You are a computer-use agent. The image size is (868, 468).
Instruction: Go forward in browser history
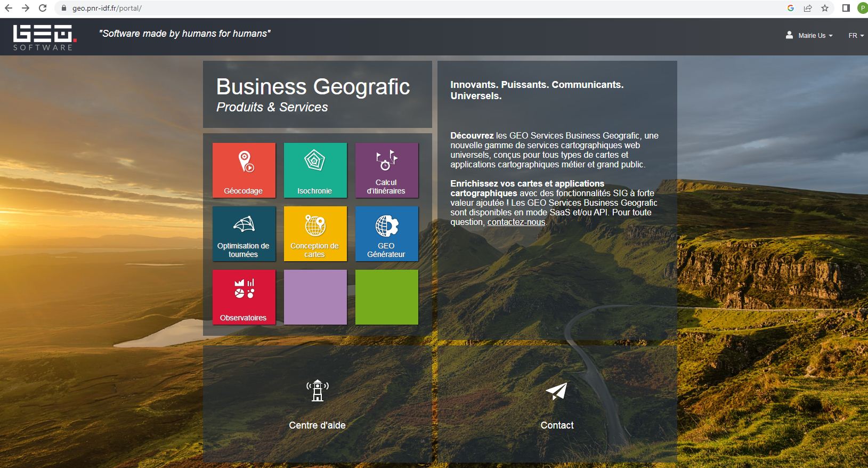coord(26,8)
